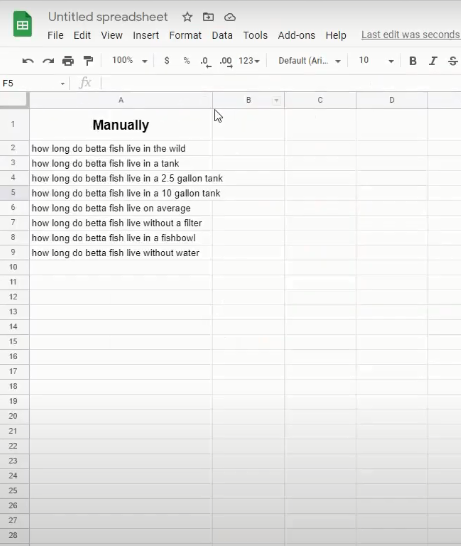
Task: Open the 100% zoom dropdown
Action: pyautogui.click(x=129, y=61)
